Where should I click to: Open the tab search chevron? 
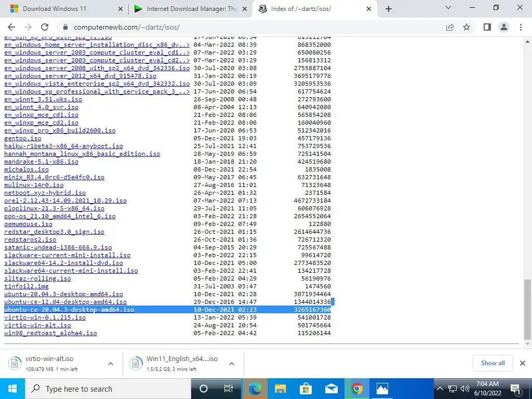coord(448,7)
